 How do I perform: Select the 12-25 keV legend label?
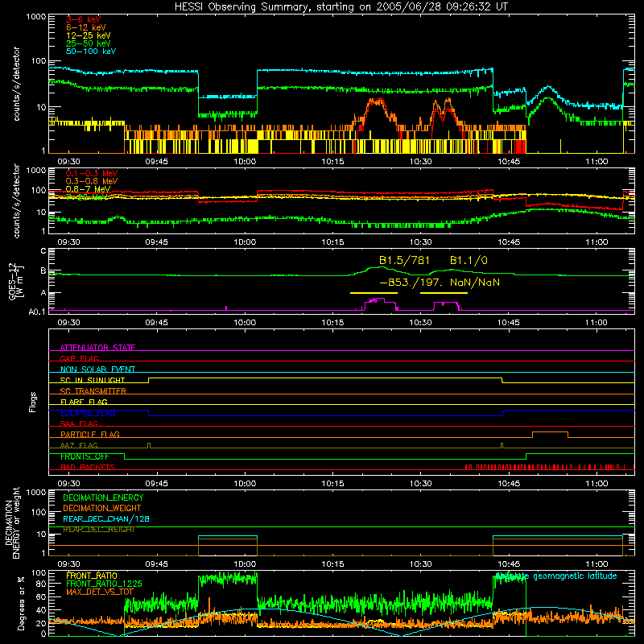[89, 35]
